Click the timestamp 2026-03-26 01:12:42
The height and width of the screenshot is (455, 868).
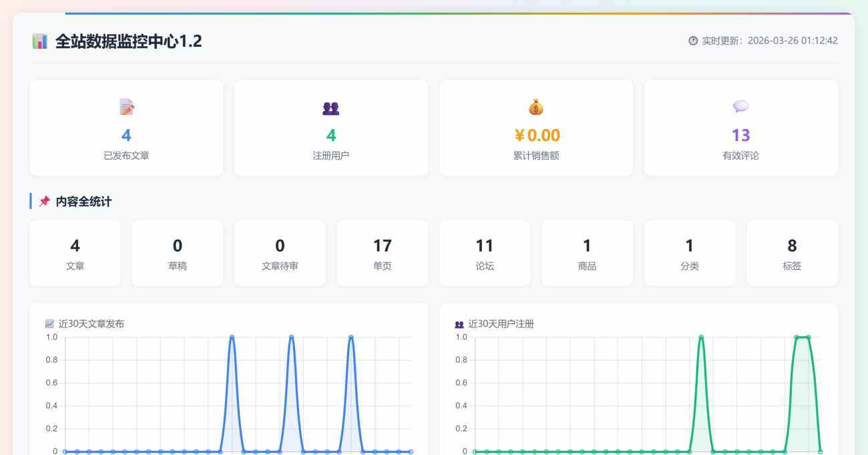[x=792, y=40]
